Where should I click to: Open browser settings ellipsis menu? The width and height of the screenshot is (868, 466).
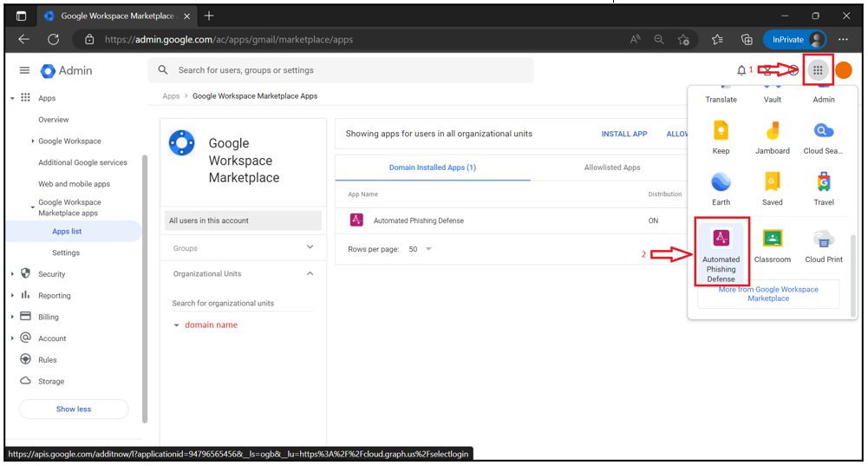[x=843, y=39]
